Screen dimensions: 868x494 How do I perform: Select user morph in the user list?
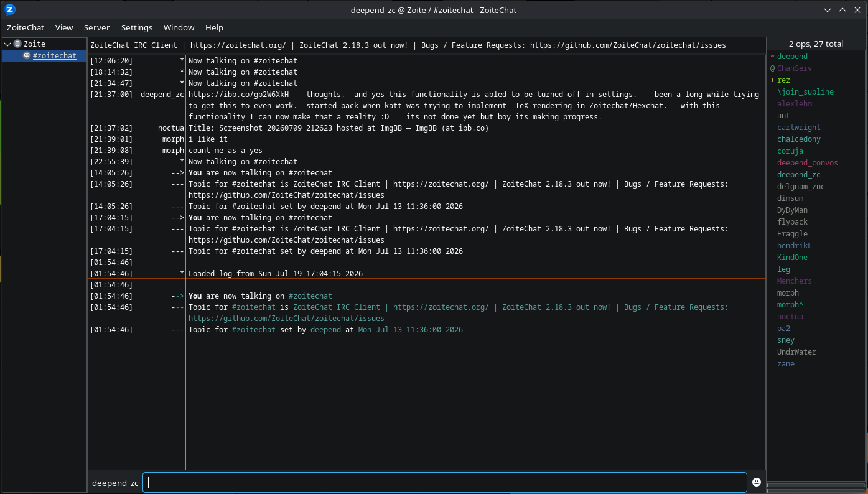point(788,293)
